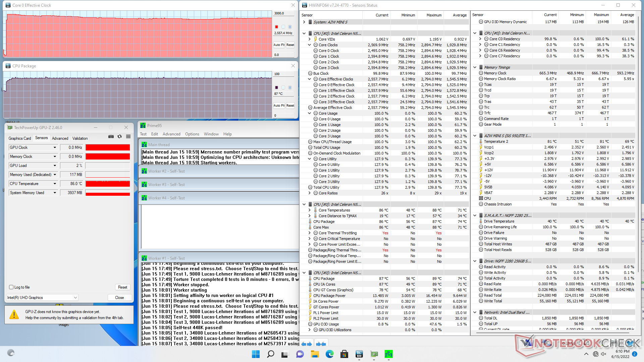Open File Explorer from the taskbar

[315, 354]
